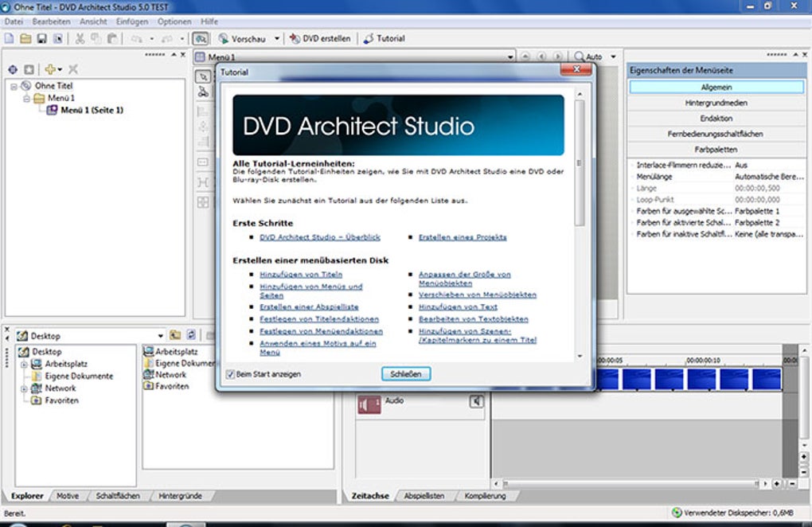Click the grey square icon in project panel
The height and width of the screenshot is (527, 812).
tap(29, 69)
